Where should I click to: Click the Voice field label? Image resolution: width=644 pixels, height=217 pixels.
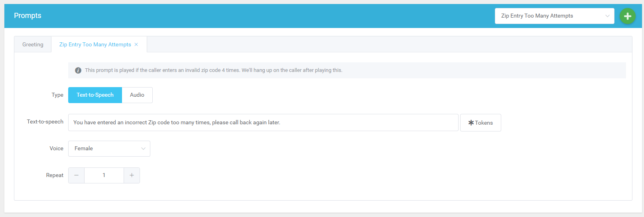(56, 148)
